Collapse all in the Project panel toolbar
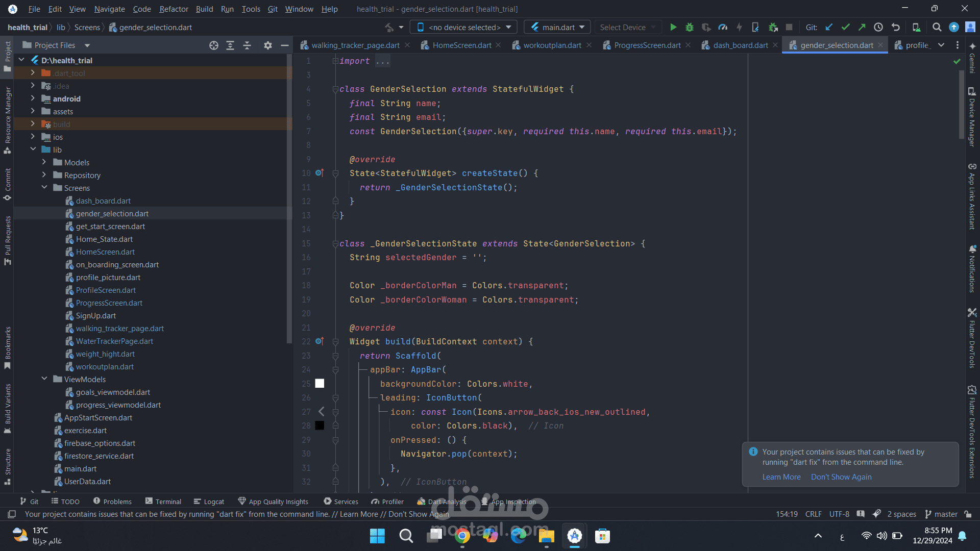The height and width of the screenshot is (551, 980). (x=247, y=45)
